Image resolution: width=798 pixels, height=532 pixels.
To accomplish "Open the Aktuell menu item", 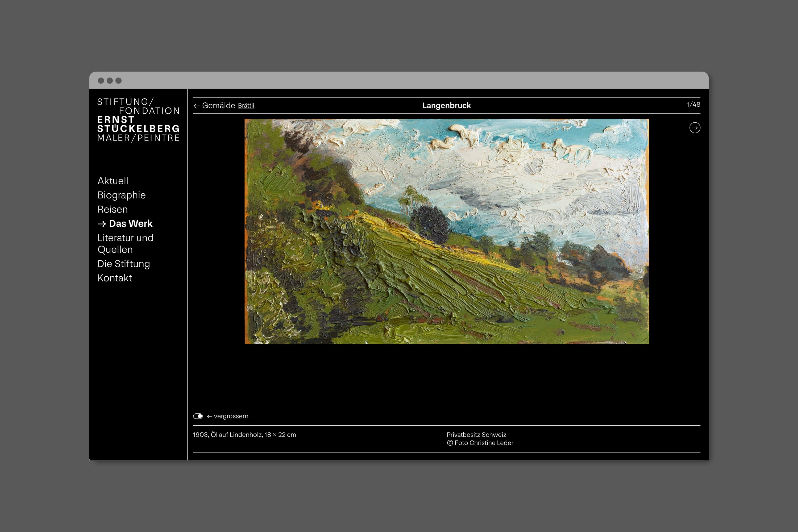I will [x=113, y=181].
